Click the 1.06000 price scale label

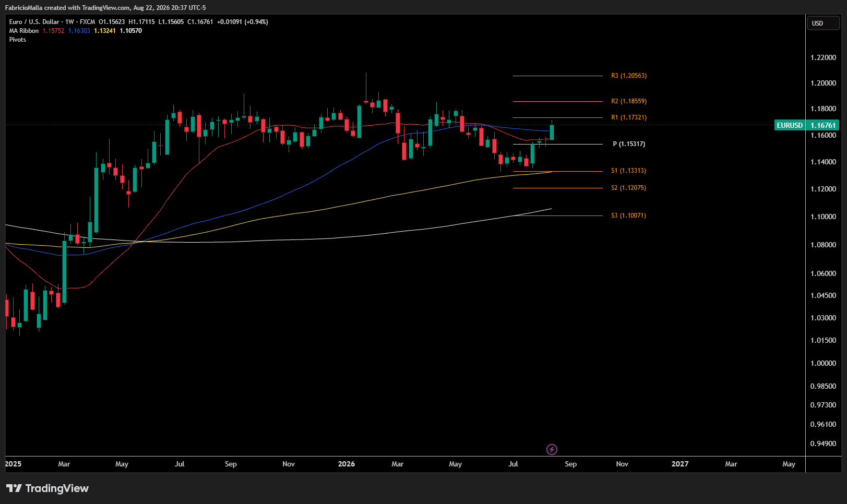tap(823, 273)
